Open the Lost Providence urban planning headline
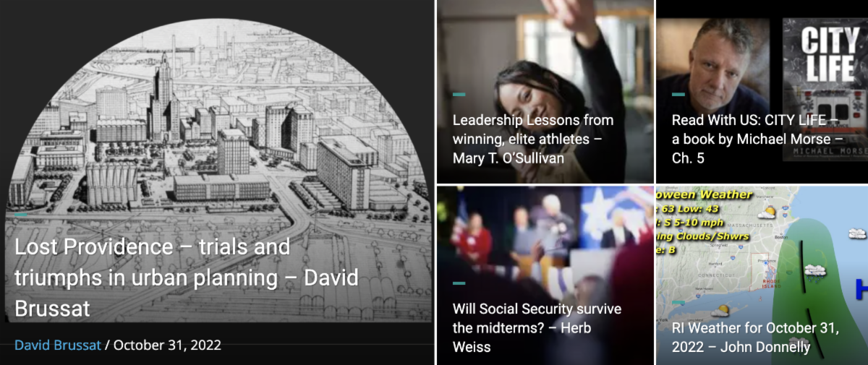This screenshot has height=365, width=868. tap(187, 278)
